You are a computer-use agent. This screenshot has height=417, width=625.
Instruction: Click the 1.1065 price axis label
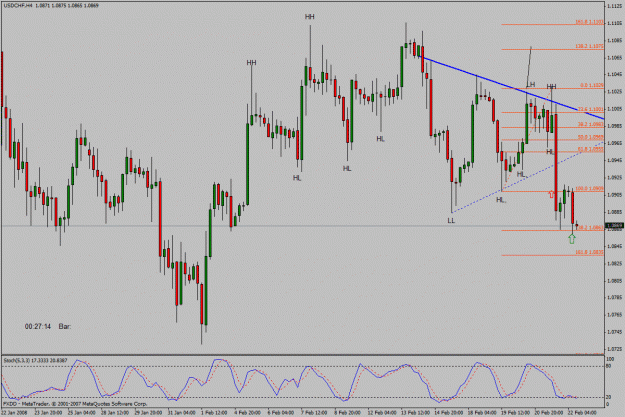coord(614,58)
